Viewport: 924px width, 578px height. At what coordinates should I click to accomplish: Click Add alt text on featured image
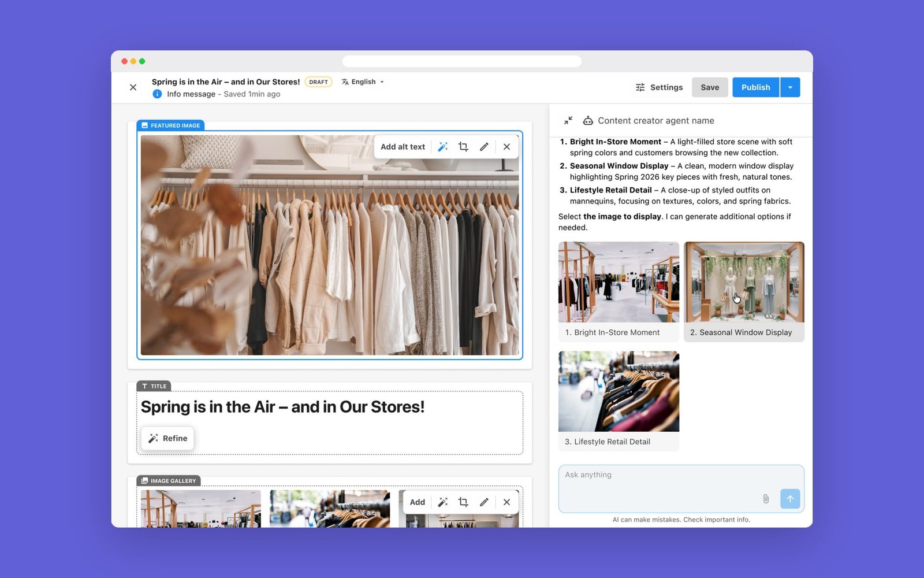[x=403, y=147]
